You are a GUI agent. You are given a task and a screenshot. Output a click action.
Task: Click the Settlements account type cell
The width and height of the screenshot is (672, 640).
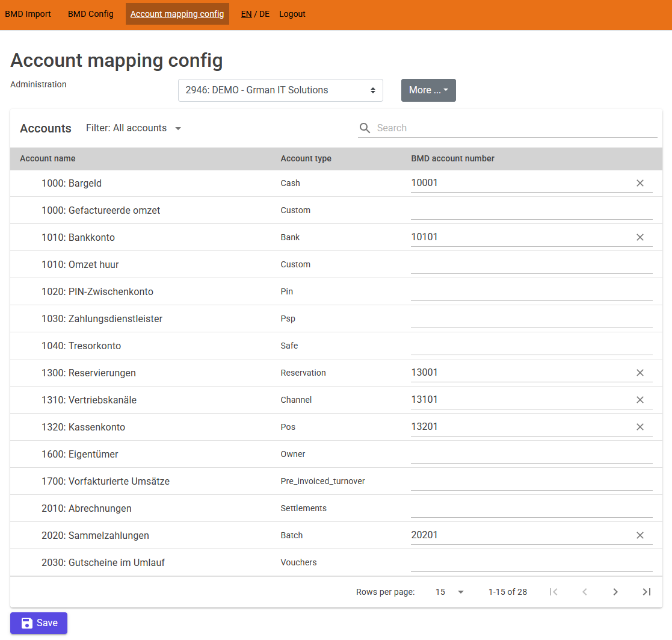tap(303, 508)
